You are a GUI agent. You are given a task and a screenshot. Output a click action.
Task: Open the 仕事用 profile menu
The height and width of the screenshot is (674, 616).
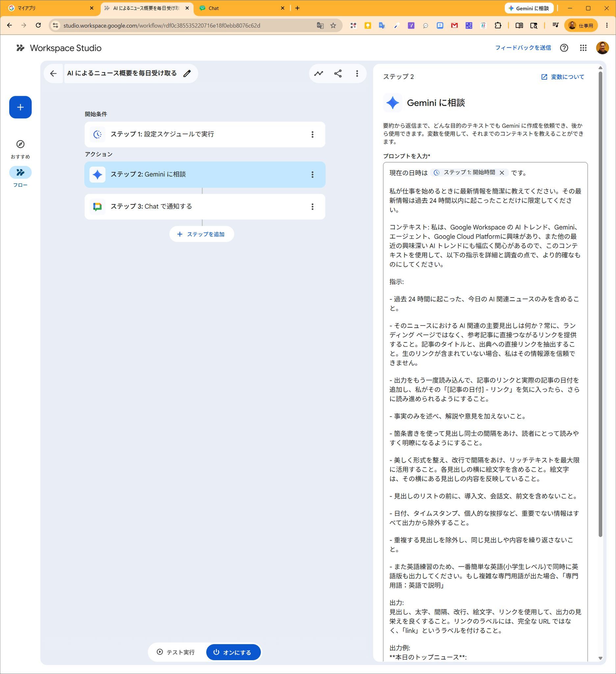coord(581,25)
